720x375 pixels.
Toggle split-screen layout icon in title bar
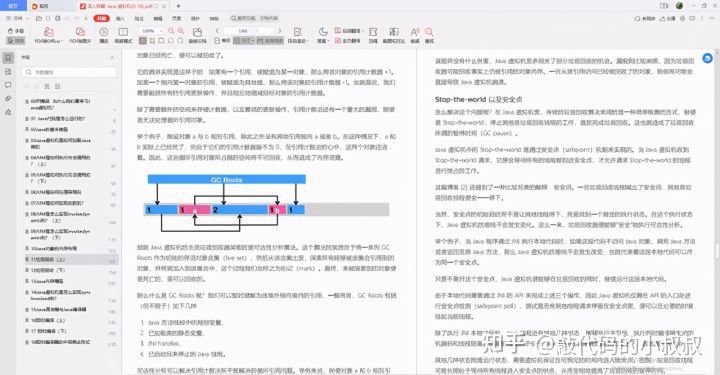[664, 6]
